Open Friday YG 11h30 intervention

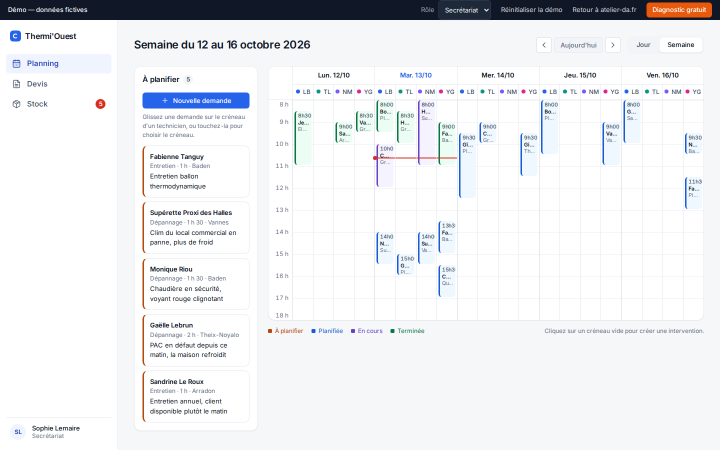coord(693,193)
